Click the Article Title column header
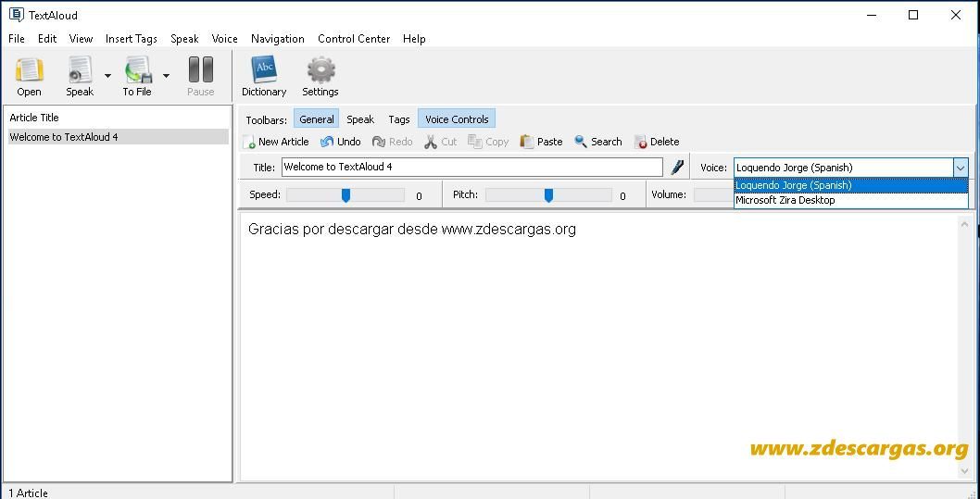Image resolution: width=980 pixels, height=499 pixels. click(34, 118)
